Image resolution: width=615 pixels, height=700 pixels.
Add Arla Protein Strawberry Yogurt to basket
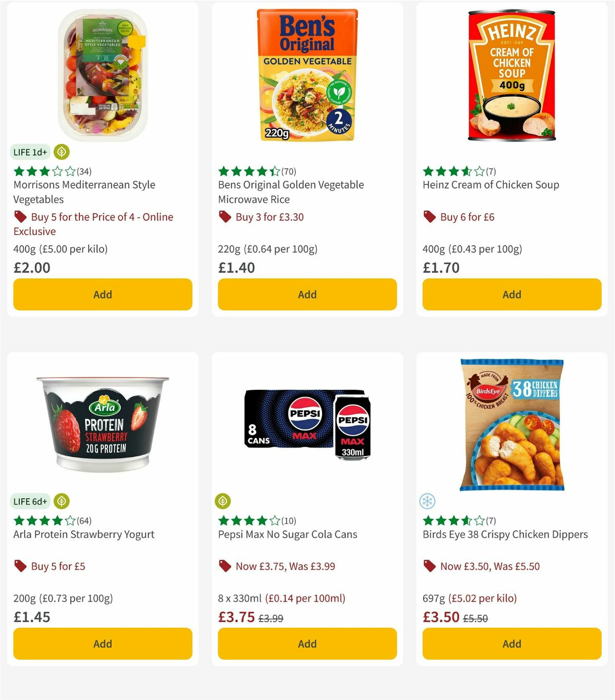click(x=102, y=644)
